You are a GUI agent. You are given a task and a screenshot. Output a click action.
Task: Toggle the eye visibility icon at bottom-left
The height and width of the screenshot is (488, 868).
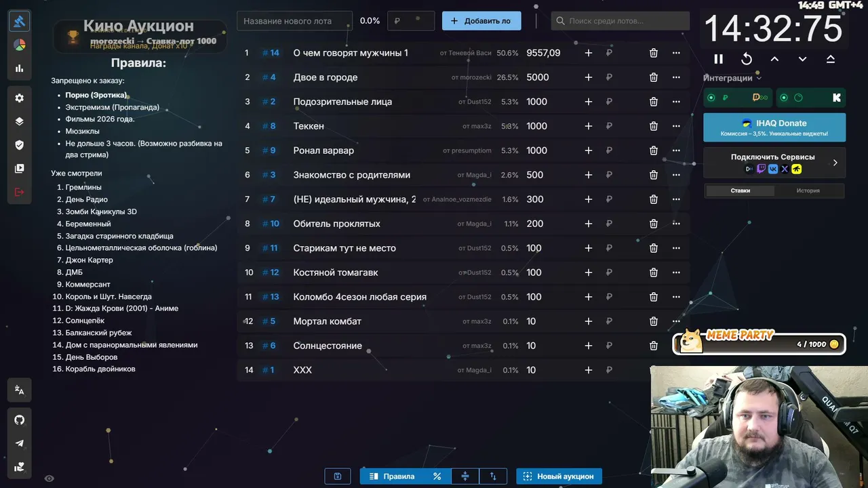point(49,479)
